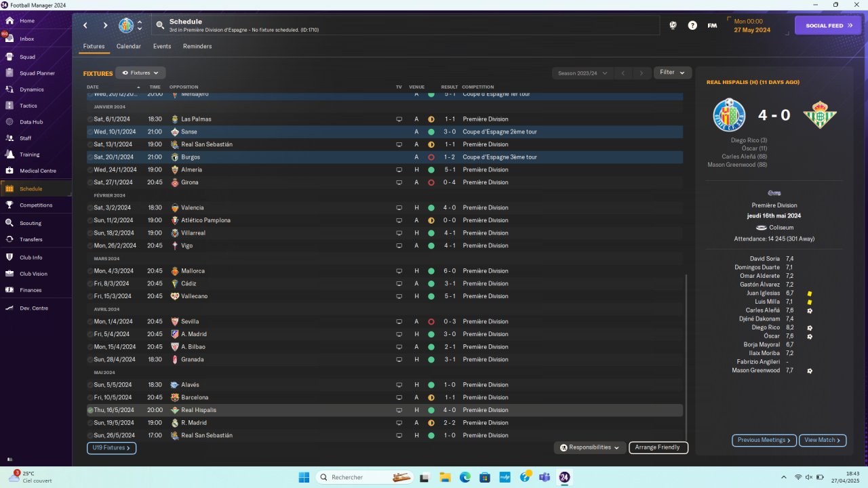Open the Tactics section

click(28, 106)
